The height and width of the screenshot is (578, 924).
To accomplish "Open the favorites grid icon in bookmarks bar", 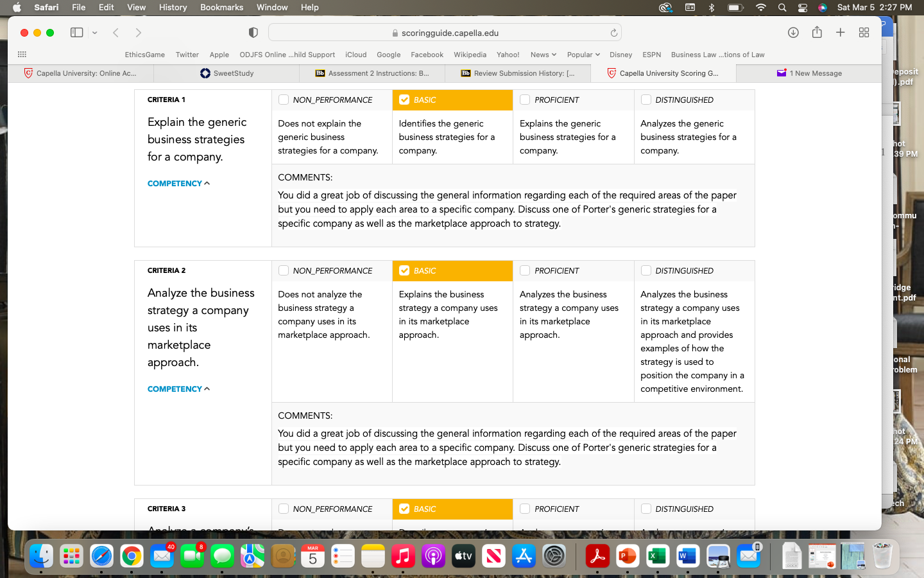I will [x=22, y=55].
